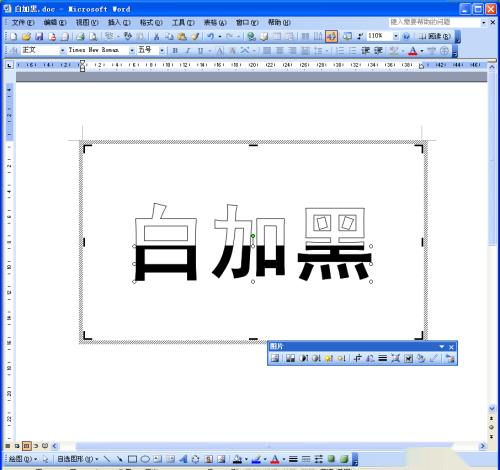
Task: Click the help question input field
Action: pos(434,22)
